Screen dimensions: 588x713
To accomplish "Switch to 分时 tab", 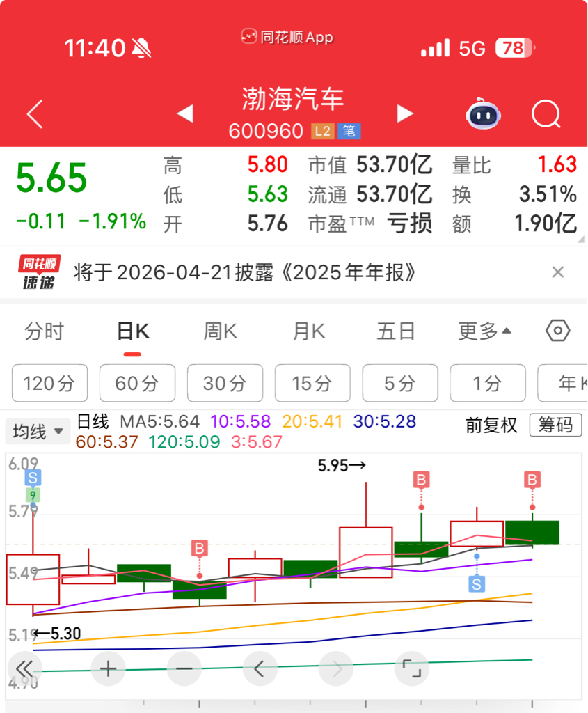I will [44, 331].
